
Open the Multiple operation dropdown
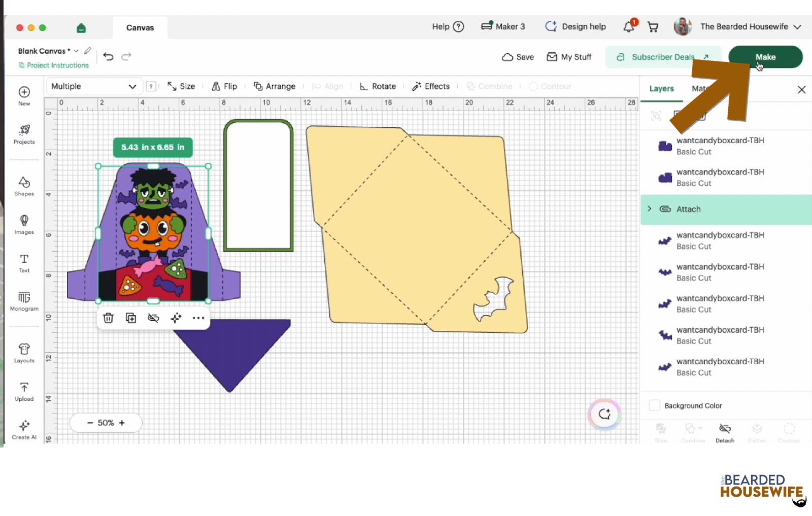point(94,86)
